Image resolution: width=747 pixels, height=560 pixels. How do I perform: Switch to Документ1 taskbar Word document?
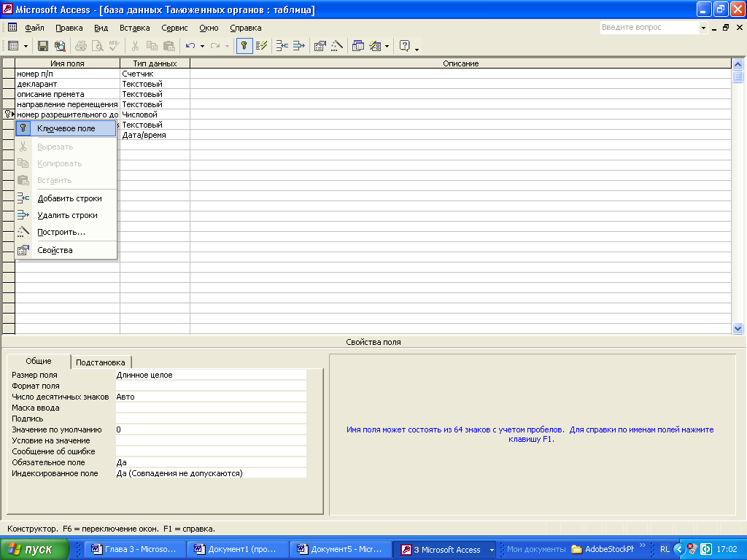point(238,549)
